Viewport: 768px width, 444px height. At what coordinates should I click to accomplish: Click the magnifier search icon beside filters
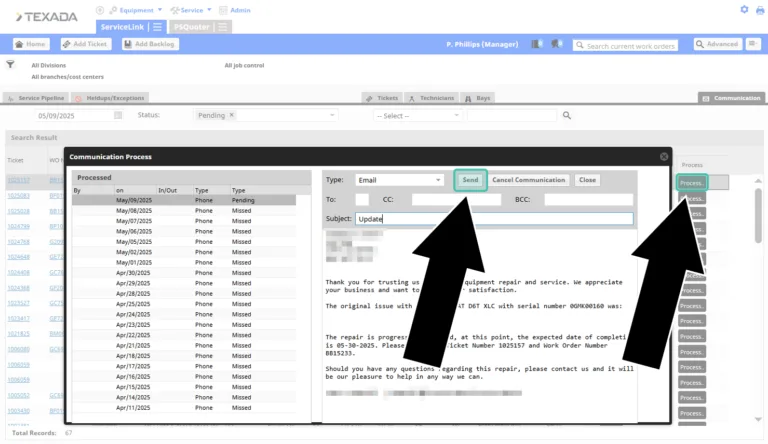(567, 115)
